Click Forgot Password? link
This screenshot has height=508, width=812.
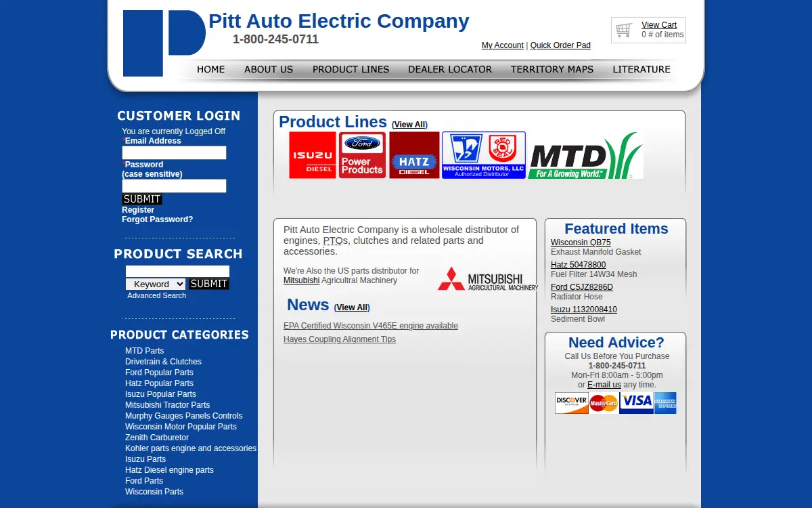(157, 219)
